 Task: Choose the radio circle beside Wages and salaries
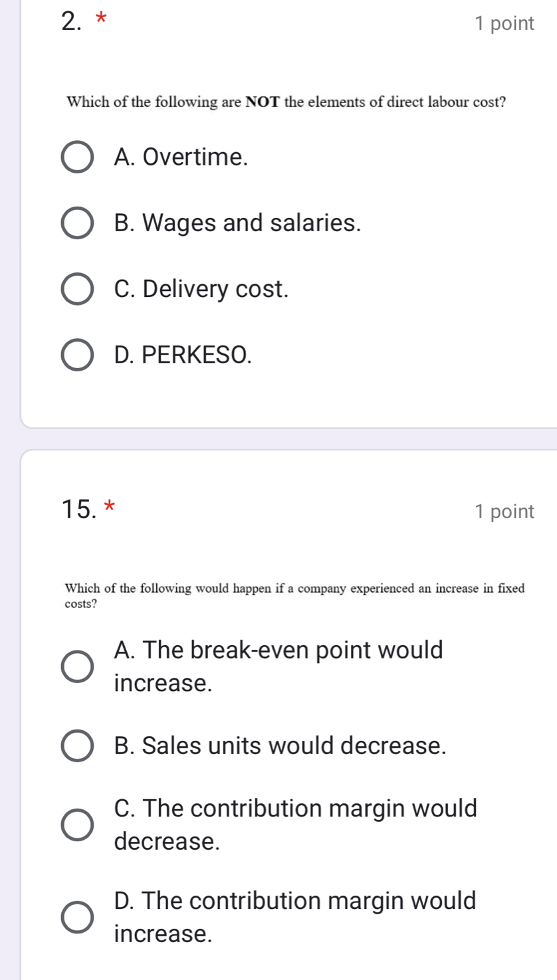click(77, 223)
